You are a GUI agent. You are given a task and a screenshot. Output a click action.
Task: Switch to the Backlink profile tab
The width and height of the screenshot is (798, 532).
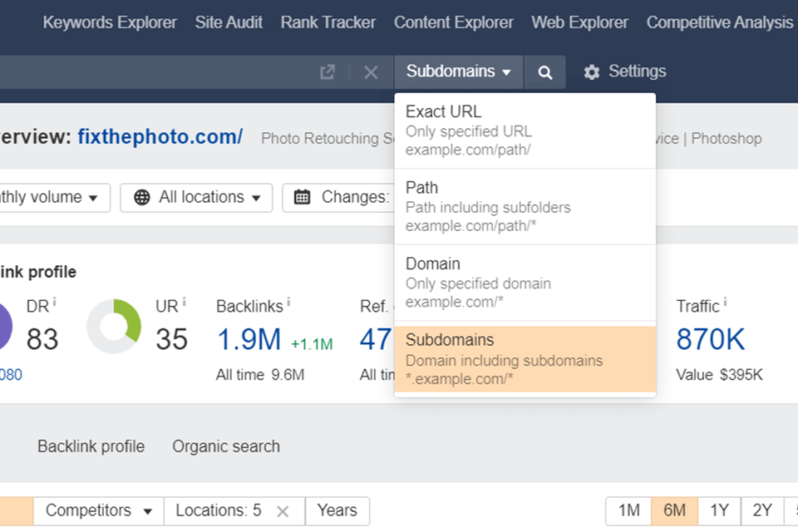[x=91, y=446]
